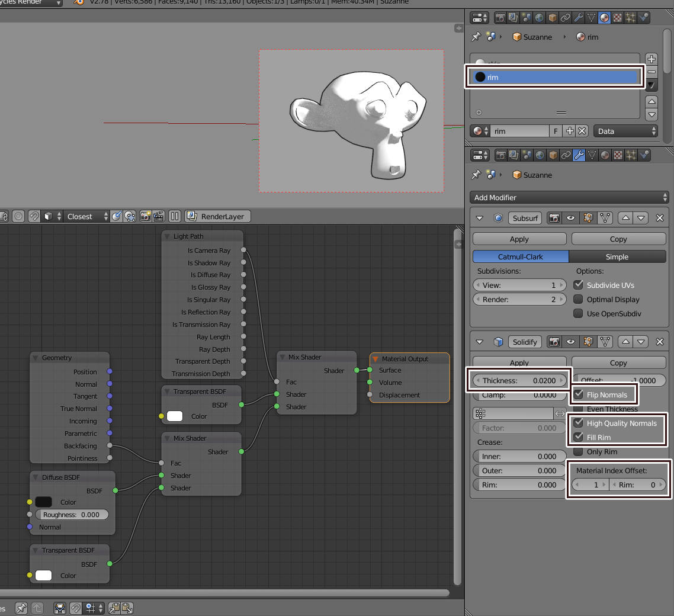Enable the Only Rim checkbox
Image resolution: width=674 pixels, height=616 pixels.
[579, 452]
